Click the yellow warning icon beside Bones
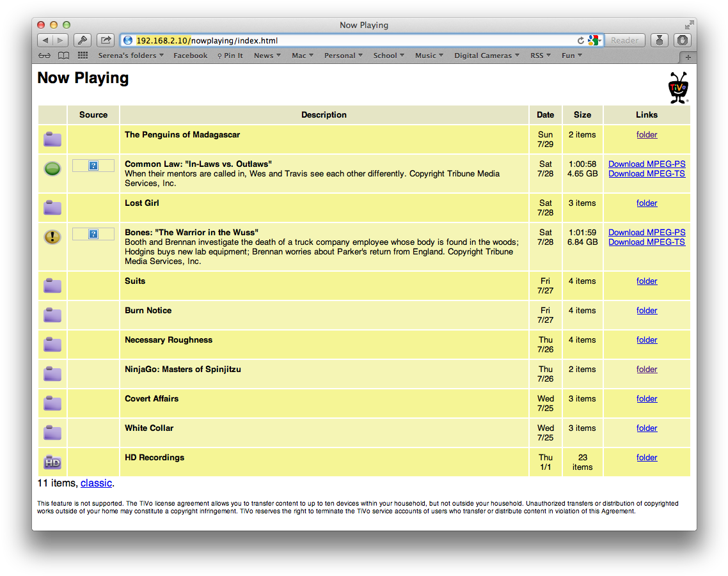728x576 pixels. point(52,237)
